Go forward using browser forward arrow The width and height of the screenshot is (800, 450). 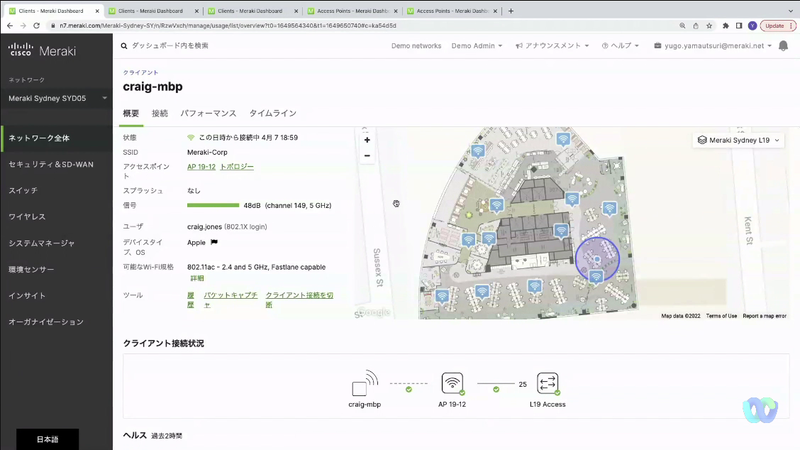tap(23, 26)
